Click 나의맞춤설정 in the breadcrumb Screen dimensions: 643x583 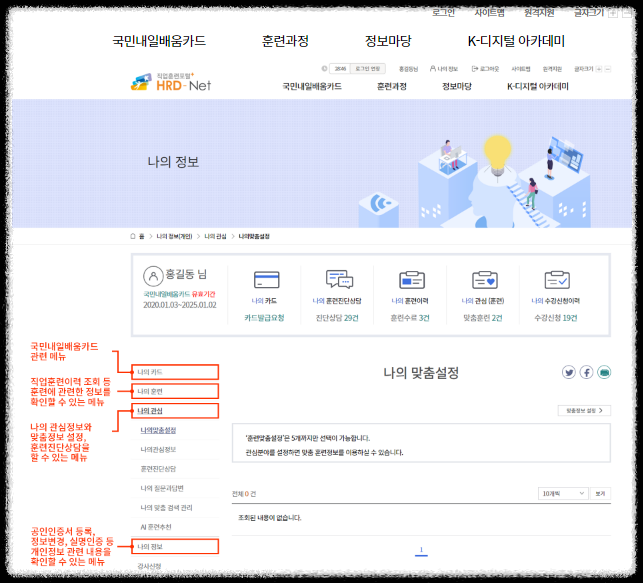(x=254, y=236)
